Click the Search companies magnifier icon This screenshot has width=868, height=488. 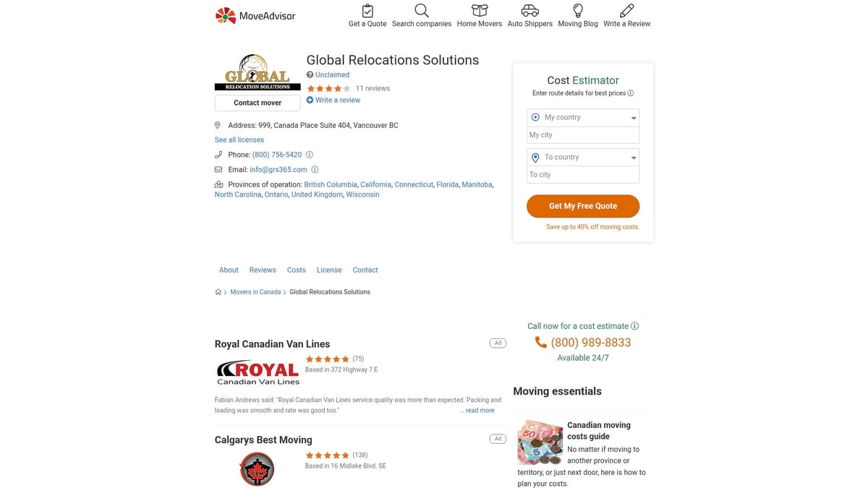click(x=422, y=11)
